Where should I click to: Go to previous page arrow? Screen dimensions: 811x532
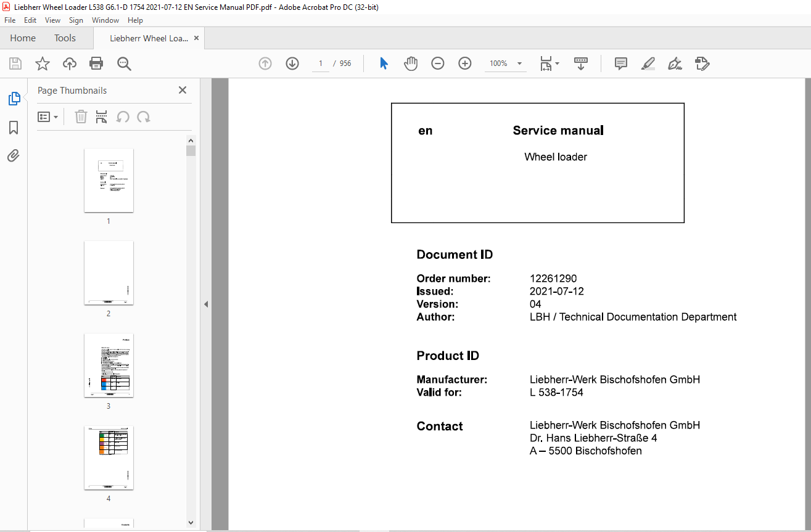(x=265, y=63)
